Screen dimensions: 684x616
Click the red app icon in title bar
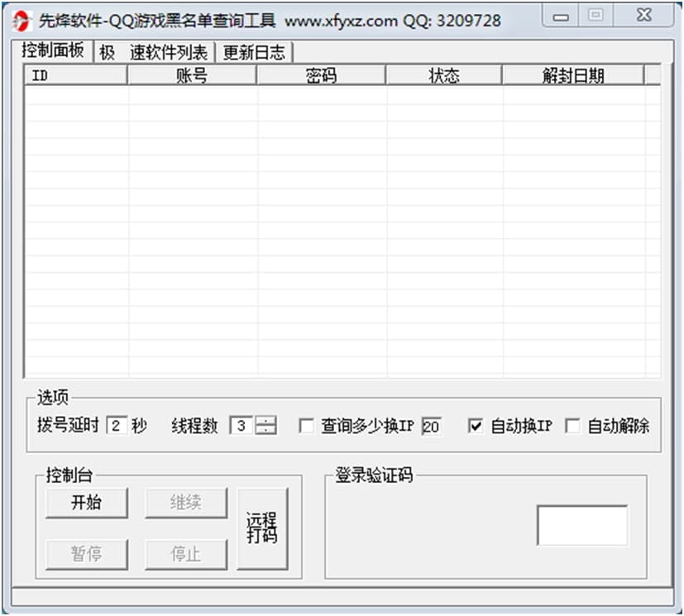pyautogui.click(x=21, y=20)
